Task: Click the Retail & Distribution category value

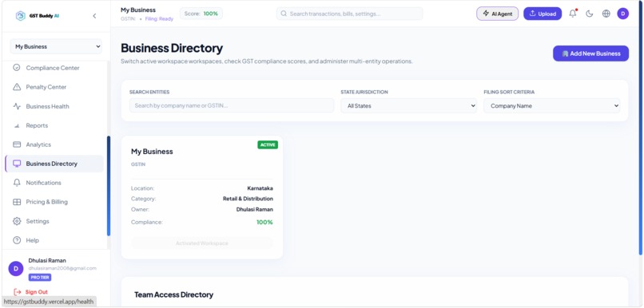Action: click(x=248, y=199)
